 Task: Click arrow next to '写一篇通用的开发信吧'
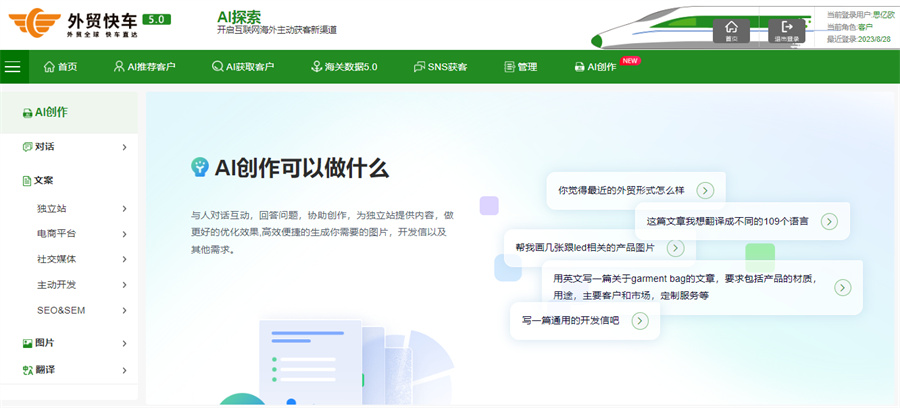coord(640,321)
